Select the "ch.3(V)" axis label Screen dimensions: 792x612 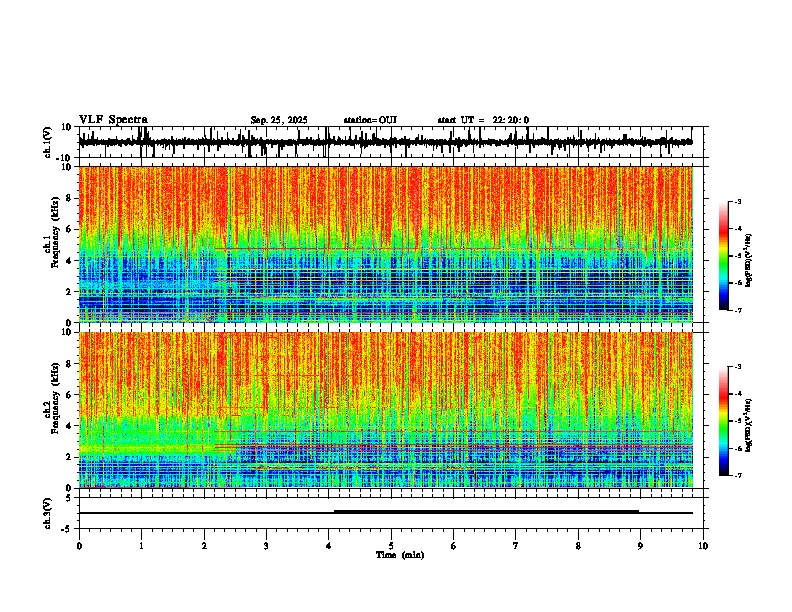tap(48, 513)
